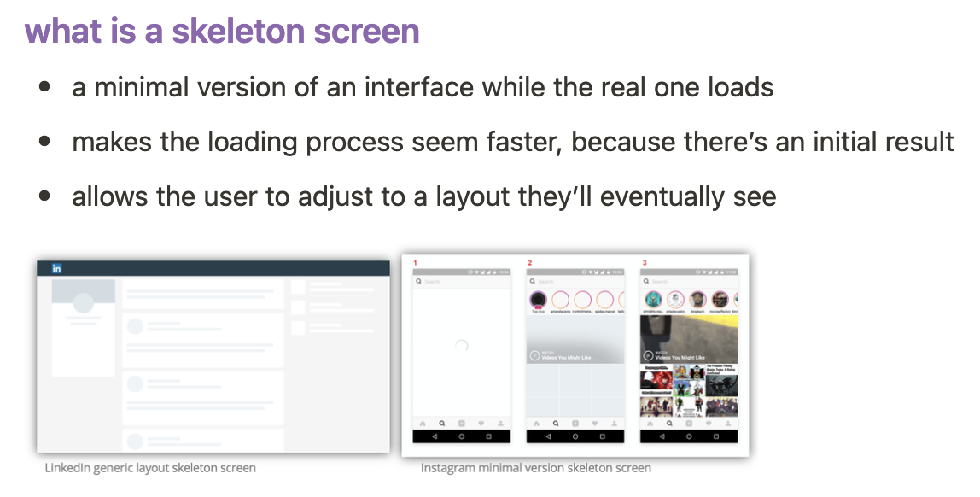Click the 'what is a skeleton screen' heading
The image size is (980, 497).
point(222,32)
